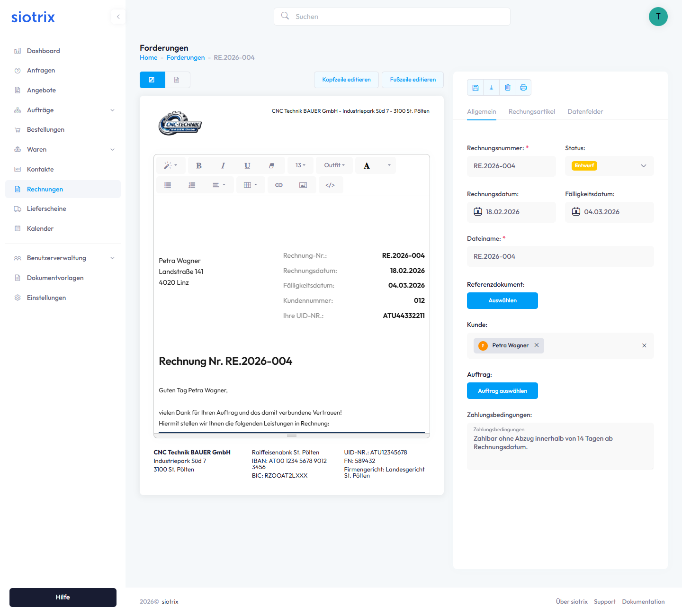Download the invoice via download icon
682x616 pixels.
491,88
